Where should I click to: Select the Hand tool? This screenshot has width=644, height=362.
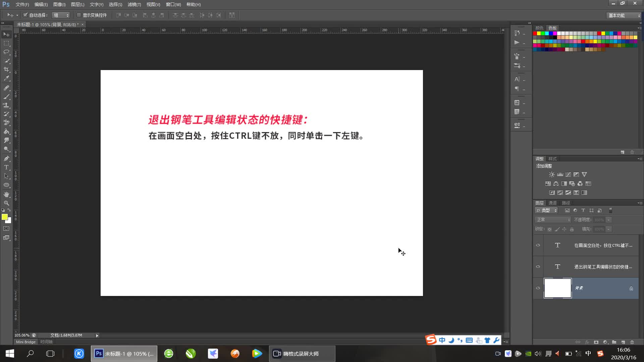point(6,194)
